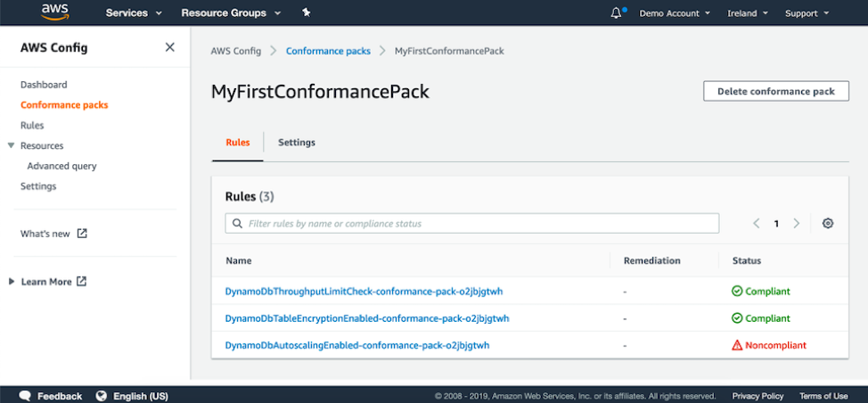Click the Remediation column header

tap(652, 260)
